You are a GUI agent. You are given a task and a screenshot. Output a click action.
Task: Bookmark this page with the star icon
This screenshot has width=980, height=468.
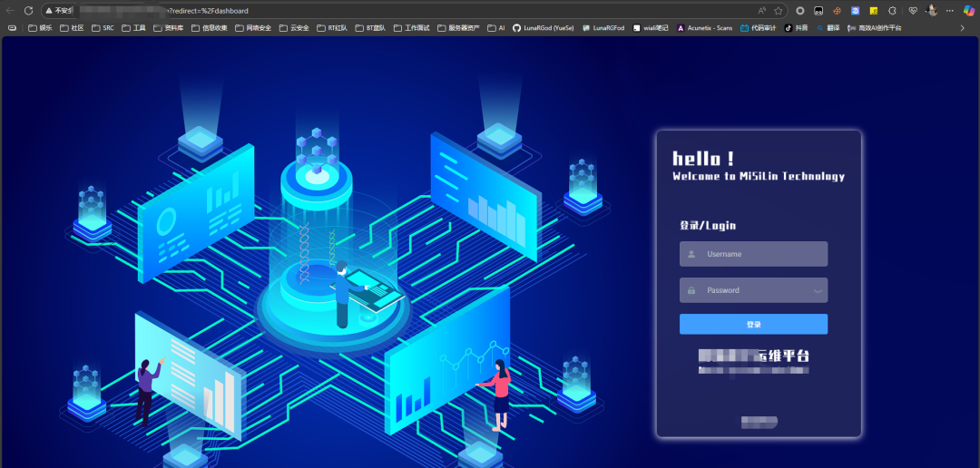[779, 11]
